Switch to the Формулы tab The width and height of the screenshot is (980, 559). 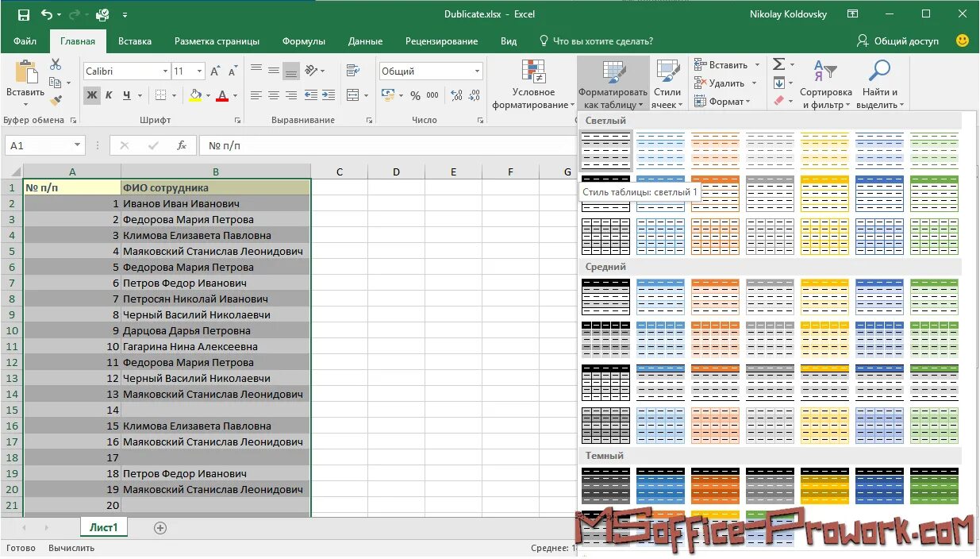click(x=304, y=41)
